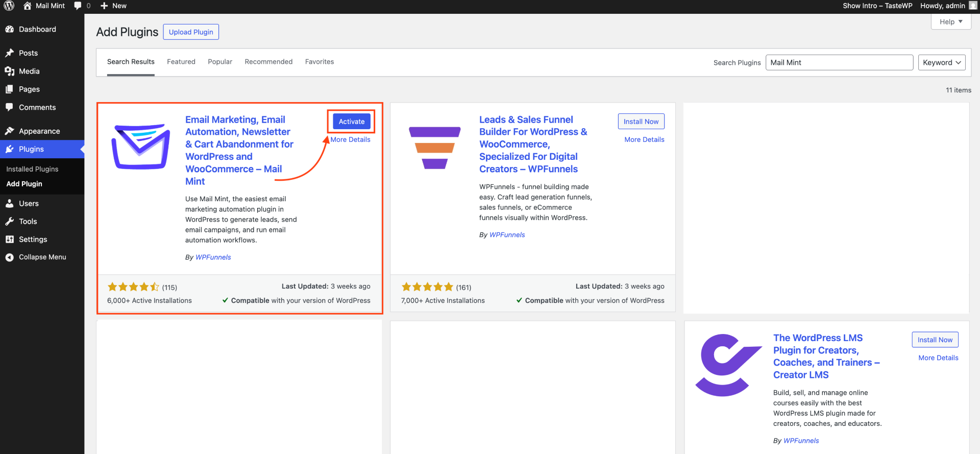This screenshot has width=980, height=454.
Task: Install the WPFunnels plugin now
Action: click(x=641, y=122)
